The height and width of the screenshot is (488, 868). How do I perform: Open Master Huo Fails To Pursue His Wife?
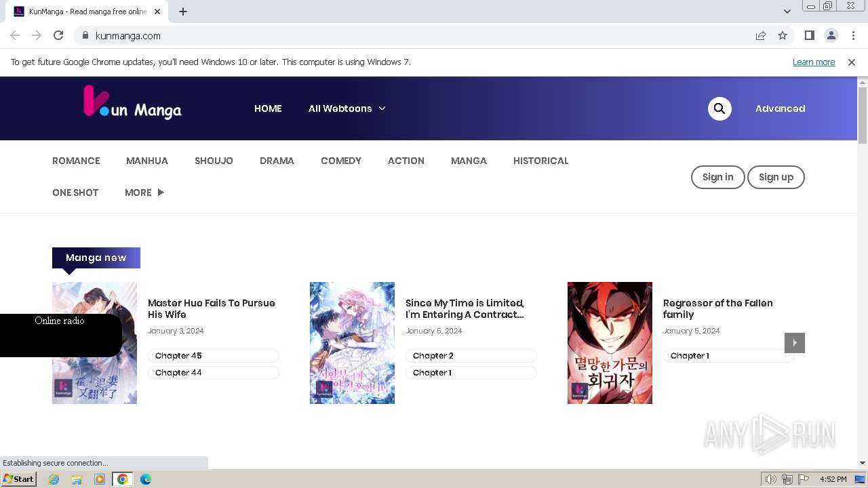click(212, 308)
